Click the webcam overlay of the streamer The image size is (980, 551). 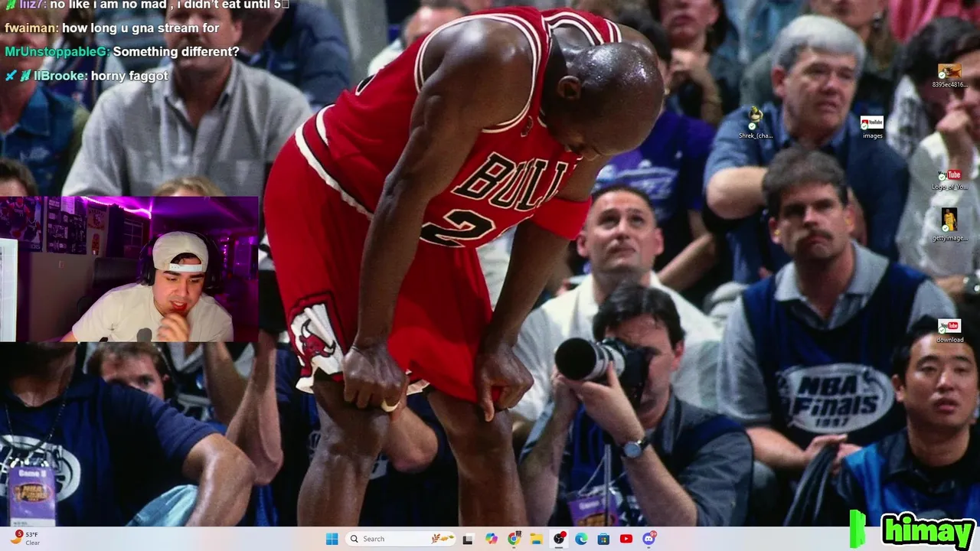tap(129, 269)
